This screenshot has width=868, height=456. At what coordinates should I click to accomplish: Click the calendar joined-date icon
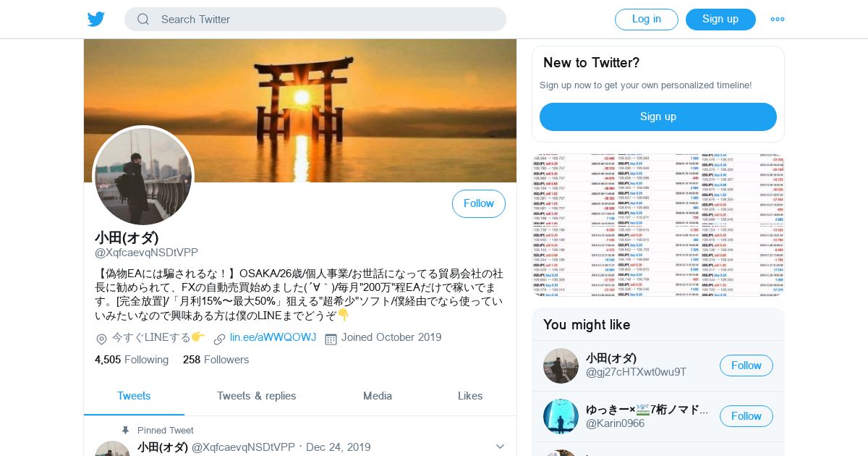[x=331, y=338]
